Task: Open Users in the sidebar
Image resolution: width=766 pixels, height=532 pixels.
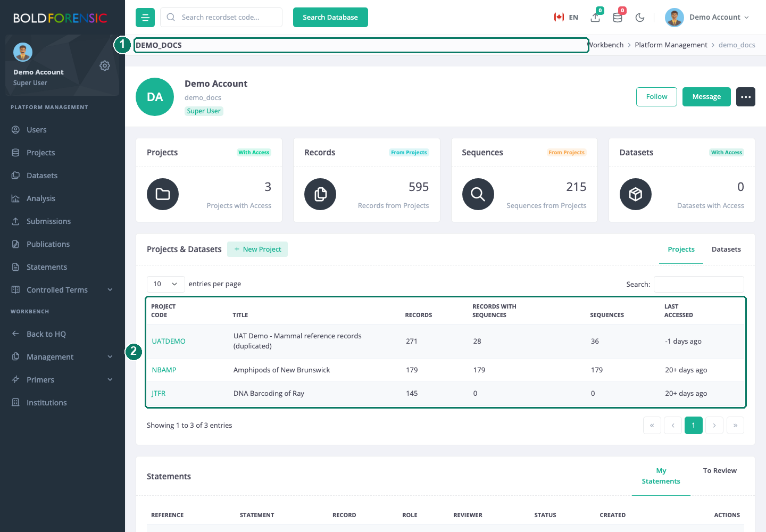Action: tap(62, 130)
